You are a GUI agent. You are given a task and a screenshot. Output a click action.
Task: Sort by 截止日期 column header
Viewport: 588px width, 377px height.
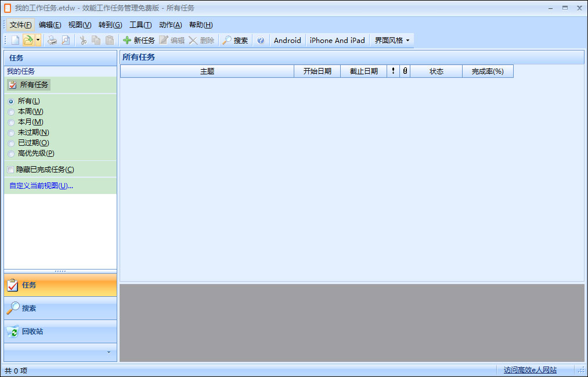pos(364,71)
